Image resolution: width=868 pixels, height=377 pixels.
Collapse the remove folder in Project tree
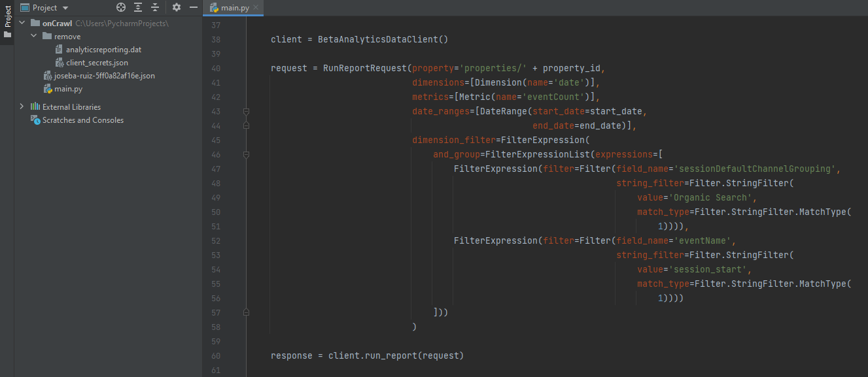[x=33, y=36]
